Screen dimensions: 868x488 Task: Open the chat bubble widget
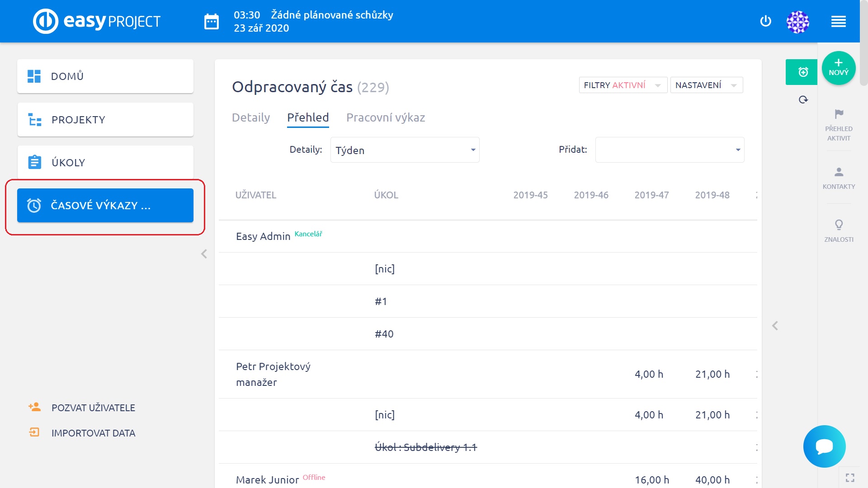tap(824, 446)
